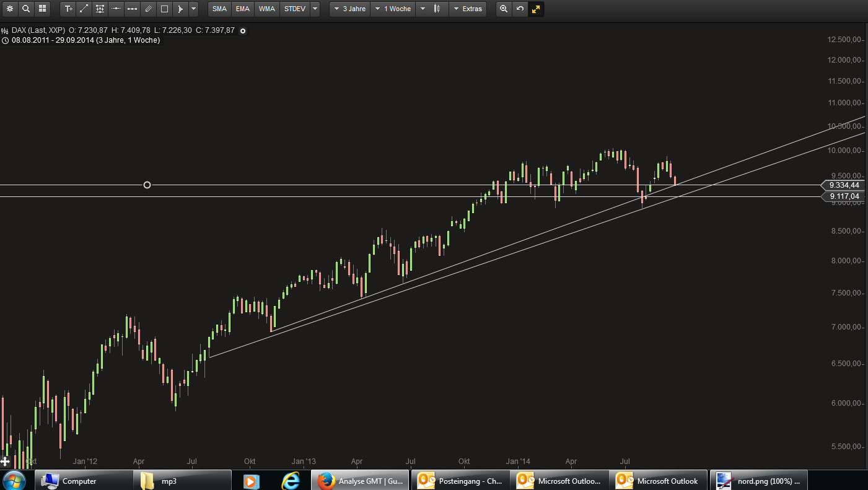Image resolution: width=868 pixels, height=490 pixels.
Task: Expand the indicators dropdown arrow
Action: point(315,9)
